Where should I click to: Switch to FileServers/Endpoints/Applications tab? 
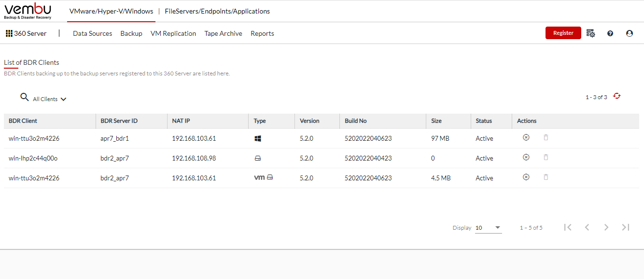217,11
